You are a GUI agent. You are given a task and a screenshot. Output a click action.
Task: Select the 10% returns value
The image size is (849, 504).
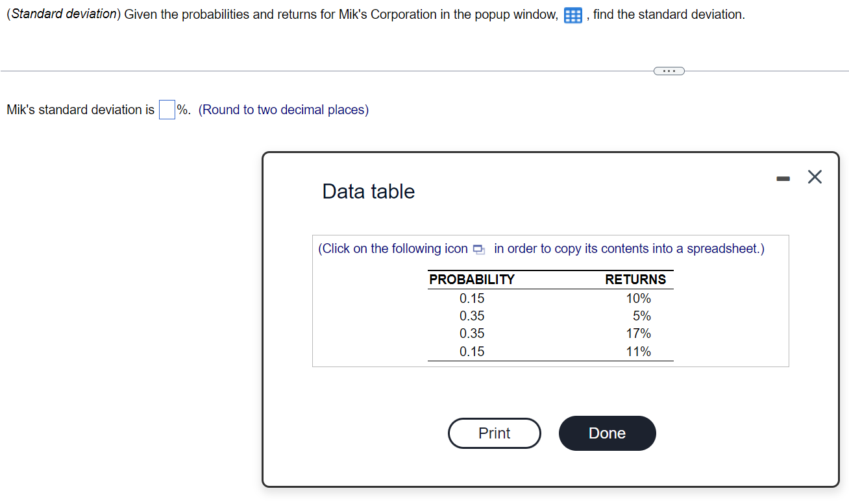639,298
